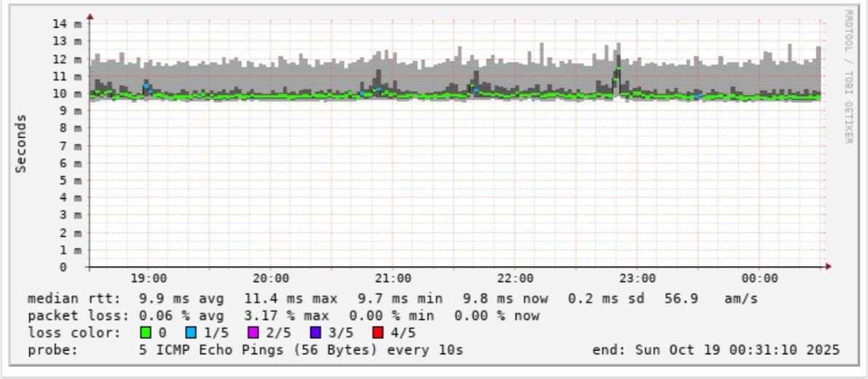Click the 00:00 time axis label

click(759, 278)
